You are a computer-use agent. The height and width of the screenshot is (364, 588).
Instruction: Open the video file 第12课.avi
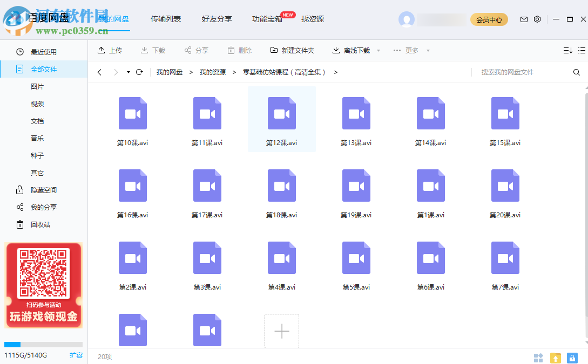tap(281, 113)
